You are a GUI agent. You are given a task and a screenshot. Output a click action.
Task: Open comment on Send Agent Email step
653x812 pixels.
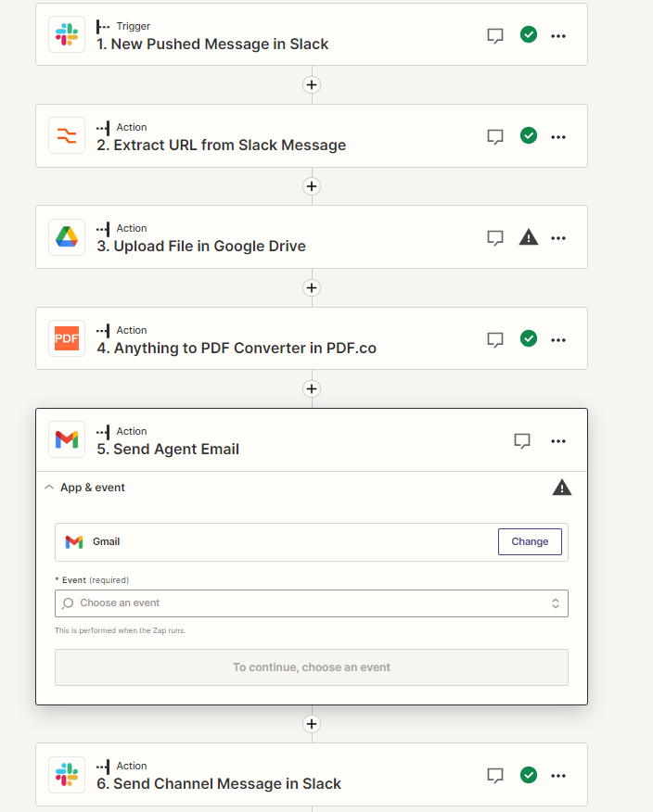(x=522, y=440)
